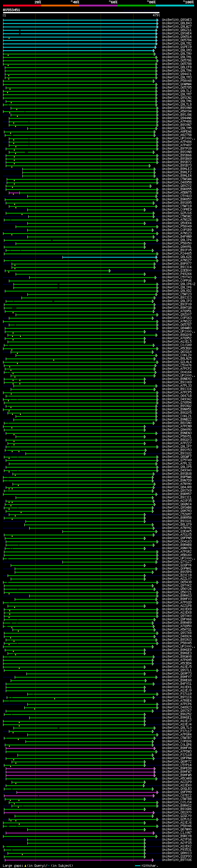Click the UniRef100_C0KLZ1 label
The image size is (197, 868).
tap(177, 416)
